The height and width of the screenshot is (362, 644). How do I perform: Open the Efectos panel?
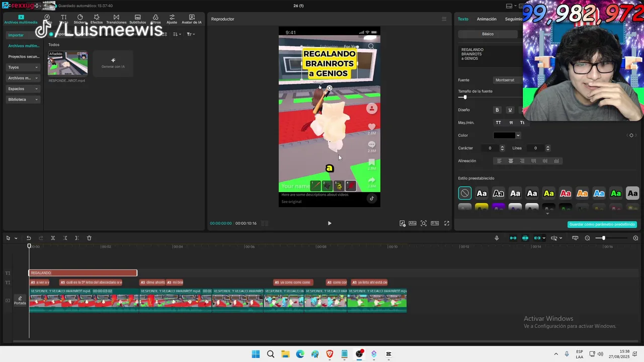click(97, 20)
